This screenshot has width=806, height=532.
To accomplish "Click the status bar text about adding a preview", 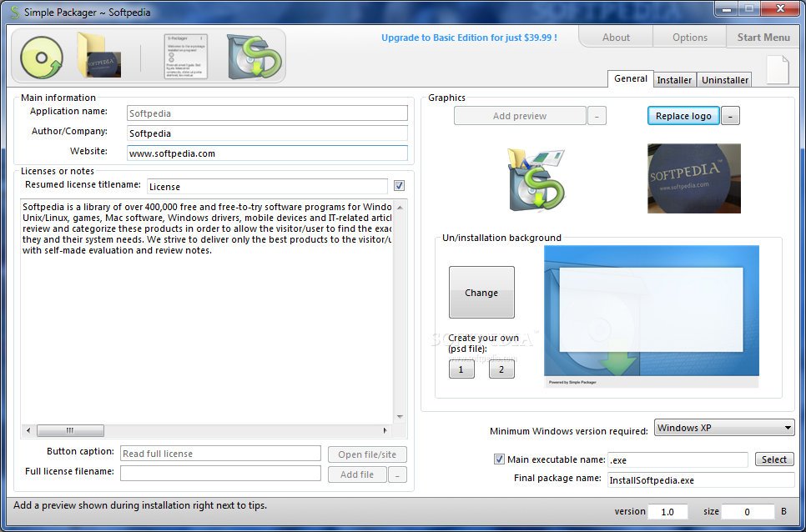I will tap(140, 505).
